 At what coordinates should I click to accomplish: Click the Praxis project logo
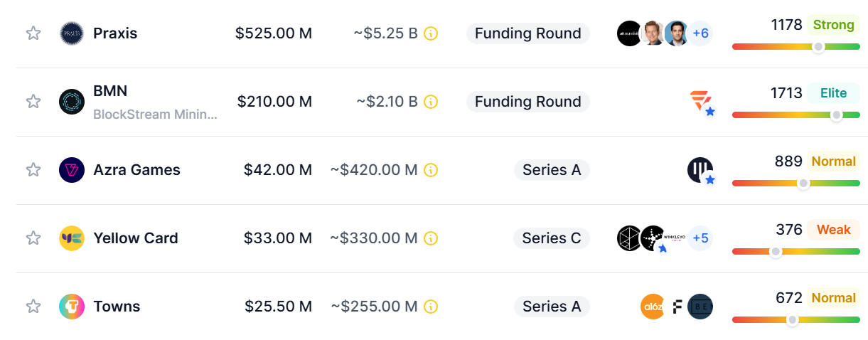coord(72,33)
